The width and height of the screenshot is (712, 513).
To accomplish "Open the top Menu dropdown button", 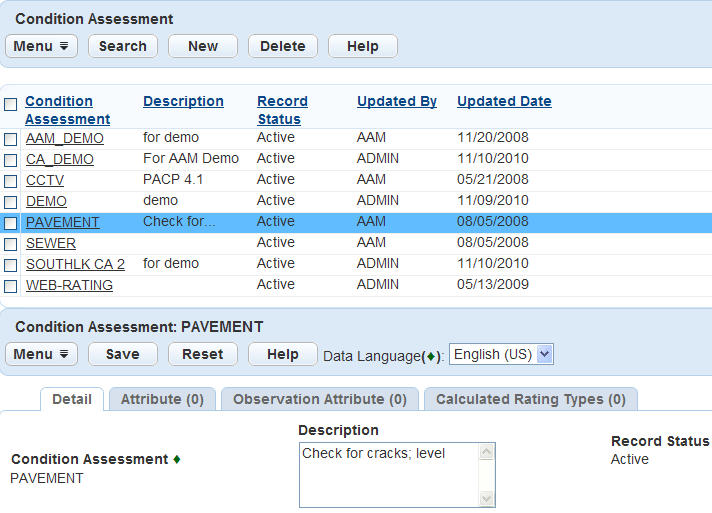I will pyautogui.click(x=42, y=46).
